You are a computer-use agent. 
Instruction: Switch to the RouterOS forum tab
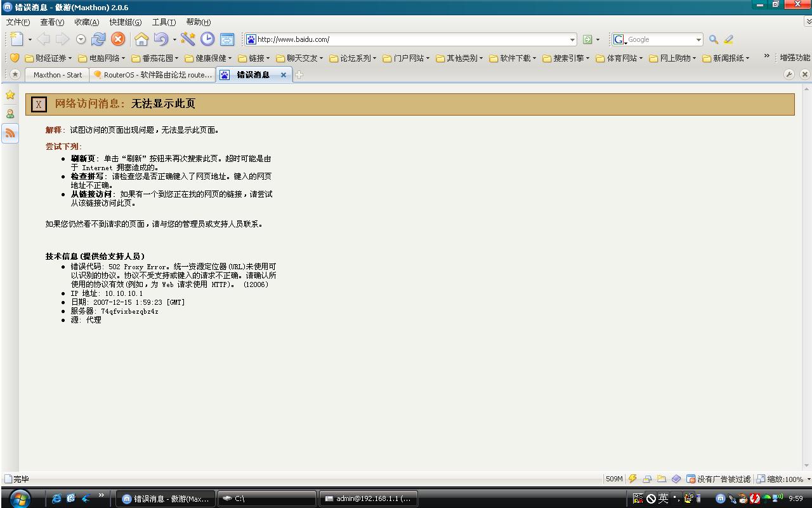[152, 74]
